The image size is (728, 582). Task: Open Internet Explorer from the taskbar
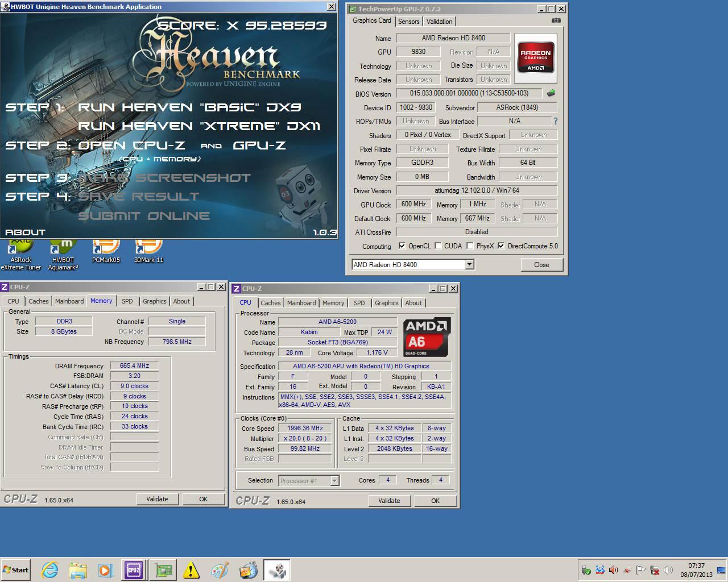pos(49,569)
